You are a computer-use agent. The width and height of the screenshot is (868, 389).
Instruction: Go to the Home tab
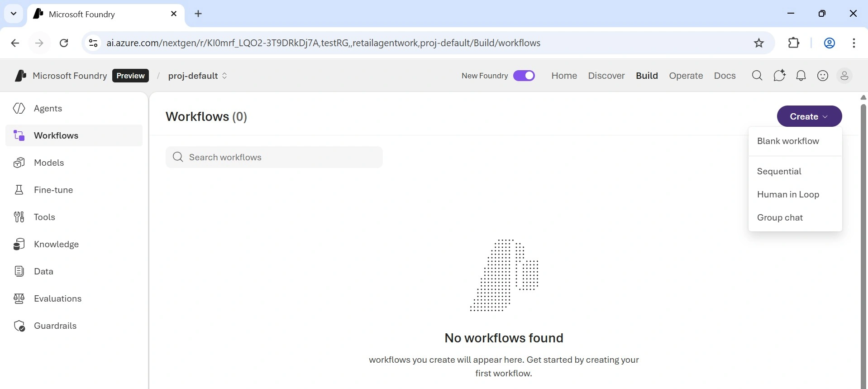coord(564,76)
